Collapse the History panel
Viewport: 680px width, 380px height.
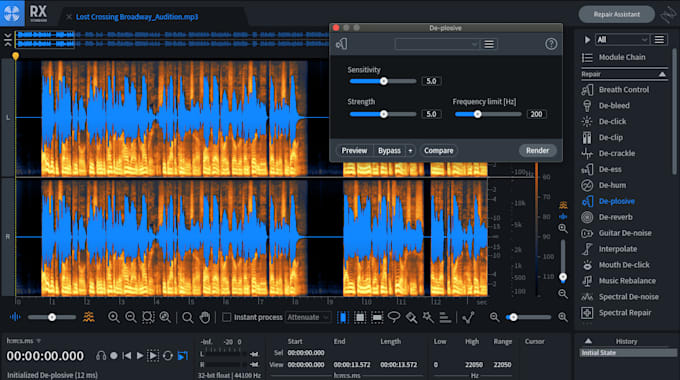click(x=588, y=341)
